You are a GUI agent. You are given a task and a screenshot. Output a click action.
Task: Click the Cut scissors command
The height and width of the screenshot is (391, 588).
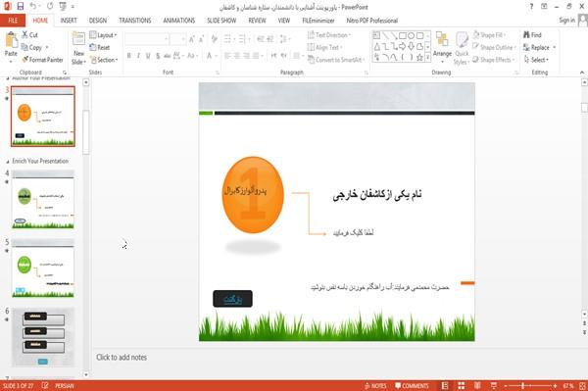[29, 35]
